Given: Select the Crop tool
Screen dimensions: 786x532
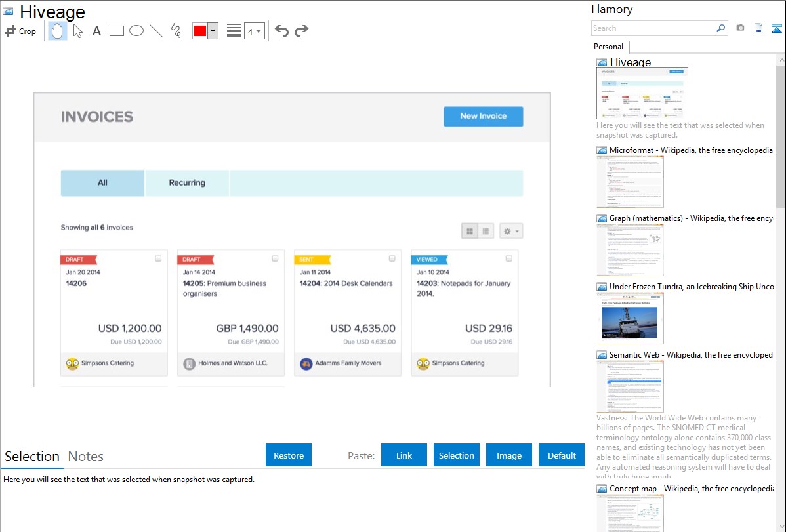Looking at the screenshot, I should point(20,31).
